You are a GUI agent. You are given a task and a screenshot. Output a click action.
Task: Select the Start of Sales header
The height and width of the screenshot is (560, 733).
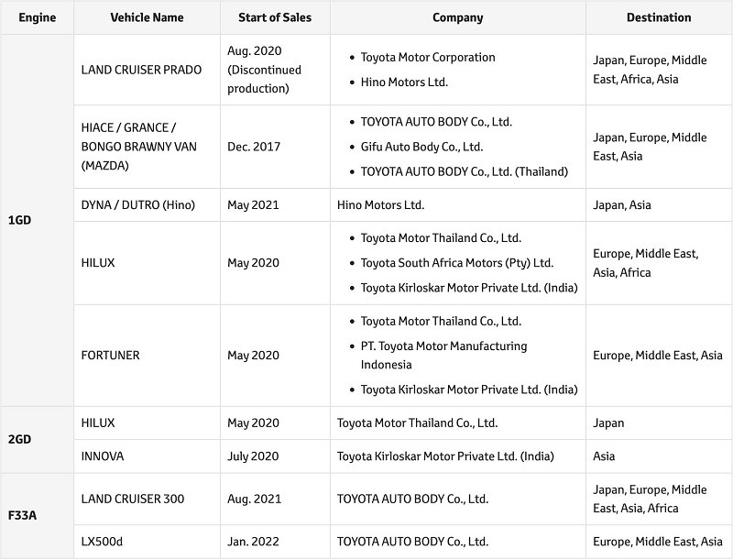coord(274,17)
